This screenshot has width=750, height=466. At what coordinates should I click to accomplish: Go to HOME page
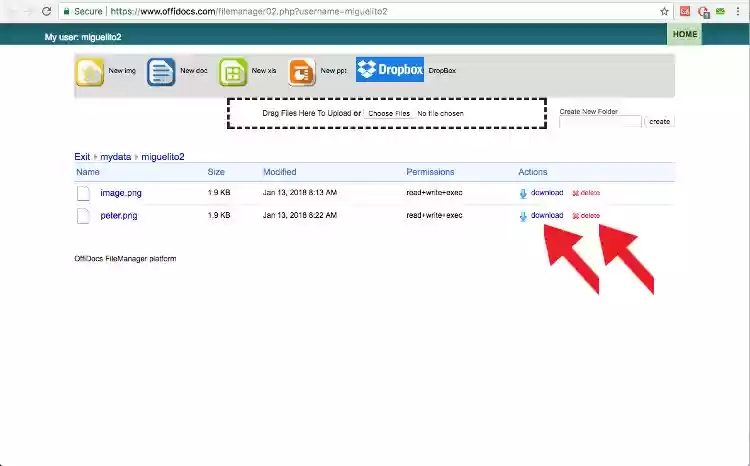click(x=684, y=34)
